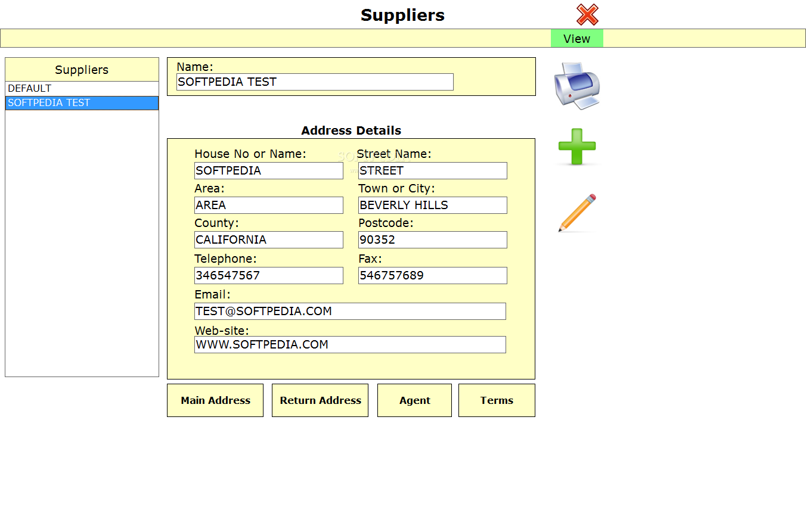Click the Web-site field

(x=350, y=344)
